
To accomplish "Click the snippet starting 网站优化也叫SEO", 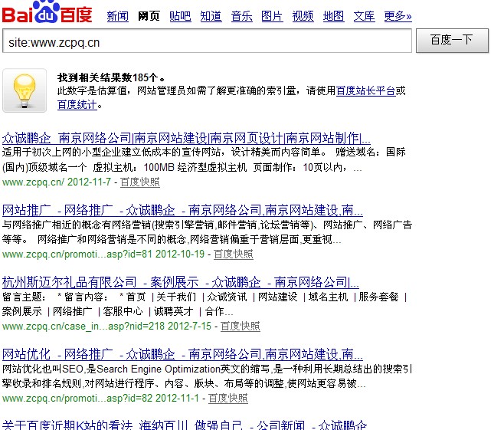I will 207,376.
